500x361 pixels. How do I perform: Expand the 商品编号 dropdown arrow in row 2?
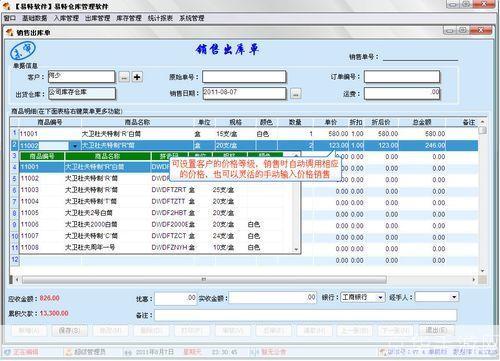(x=75, y=146)
